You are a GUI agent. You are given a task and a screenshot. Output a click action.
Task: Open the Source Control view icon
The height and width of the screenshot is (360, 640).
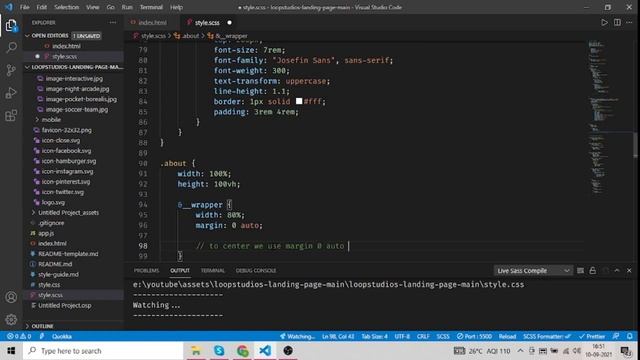(x=11, y=70)
